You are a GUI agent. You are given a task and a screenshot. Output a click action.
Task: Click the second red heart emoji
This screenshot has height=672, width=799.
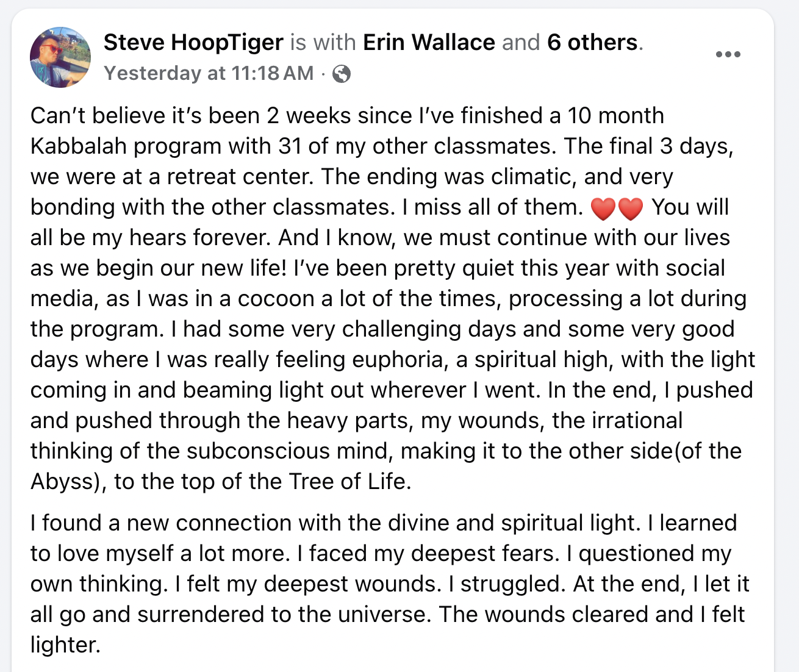click(x=631, y=209)
